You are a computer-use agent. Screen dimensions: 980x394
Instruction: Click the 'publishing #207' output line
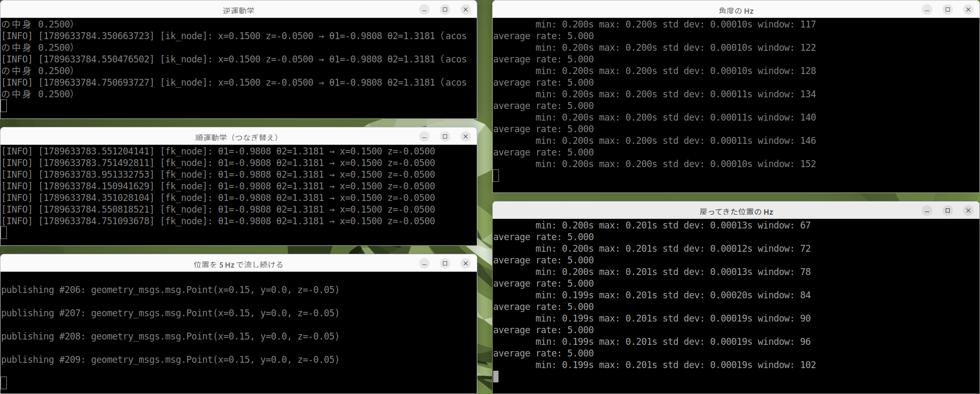pyautogui.click(x=170, y=313)
